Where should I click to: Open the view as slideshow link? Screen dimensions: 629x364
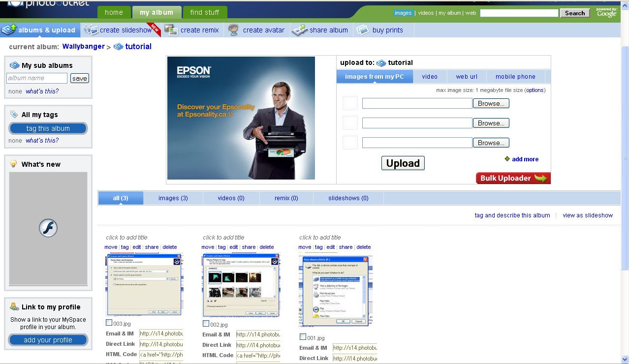(588, 215)
